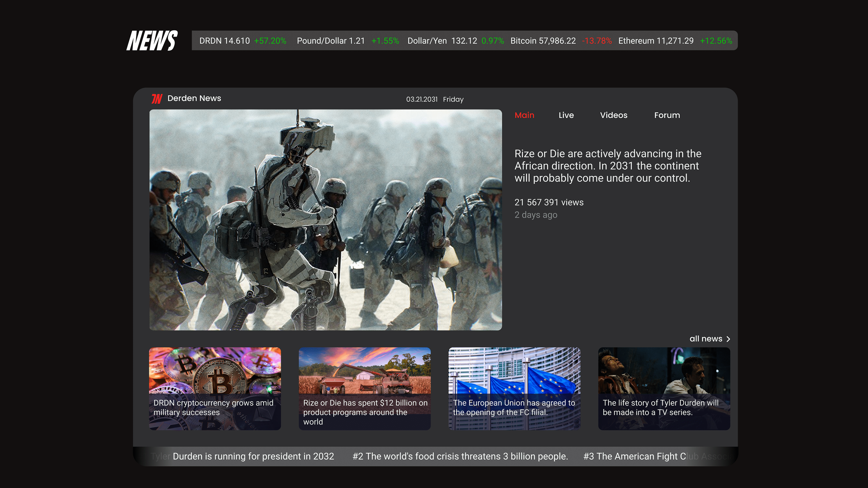Viewport: 868px width, 488px height.
Task: Click the red Derden News logo icon
Action: (x=157, y=99)
